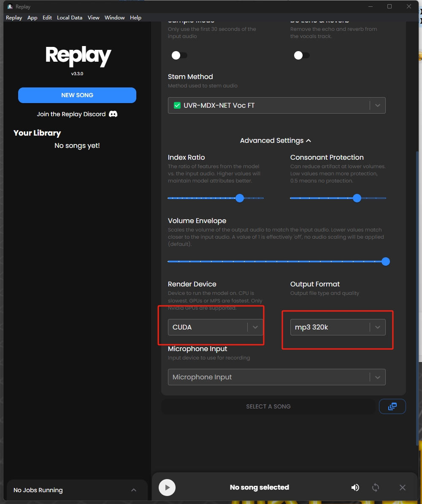The image size is (422, 504).
Task: Enable the Sample Mode toggle
Action: click(x=179, y=55)
